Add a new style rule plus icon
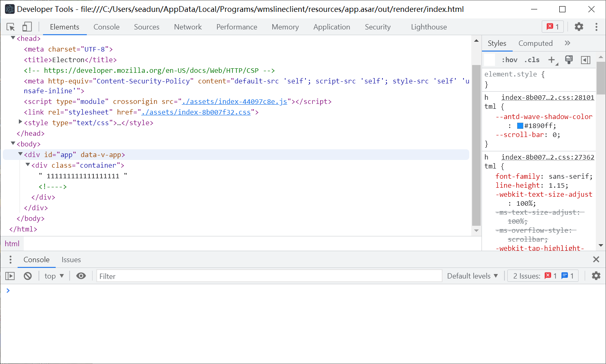The width and height of the screenshot is (606, 364). (552, 60)
